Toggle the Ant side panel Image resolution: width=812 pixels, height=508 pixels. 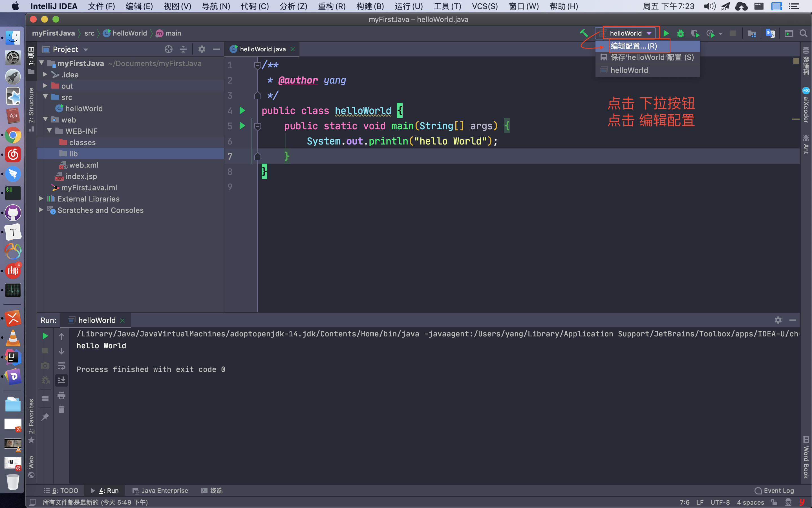806,144
